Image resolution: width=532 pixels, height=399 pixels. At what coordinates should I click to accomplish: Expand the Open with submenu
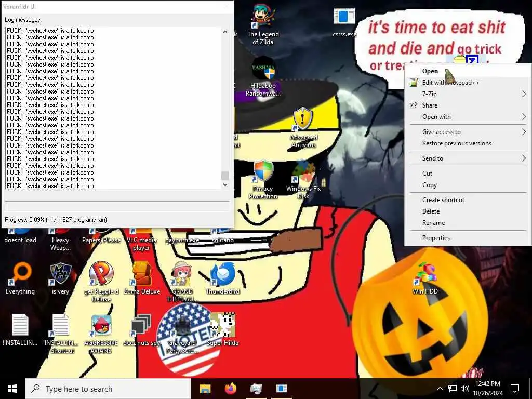(x=468, y=117)
